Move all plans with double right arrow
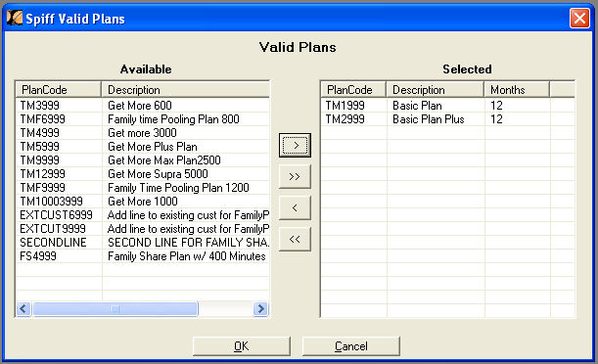The height and width of the screenshot is (364, 598). [x=295, y=176]
